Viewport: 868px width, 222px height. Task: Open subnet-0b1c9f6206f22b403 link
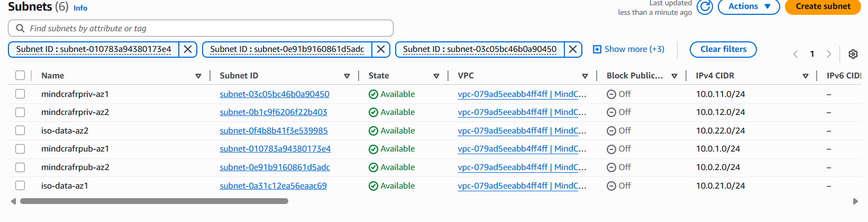coord(273,112)
